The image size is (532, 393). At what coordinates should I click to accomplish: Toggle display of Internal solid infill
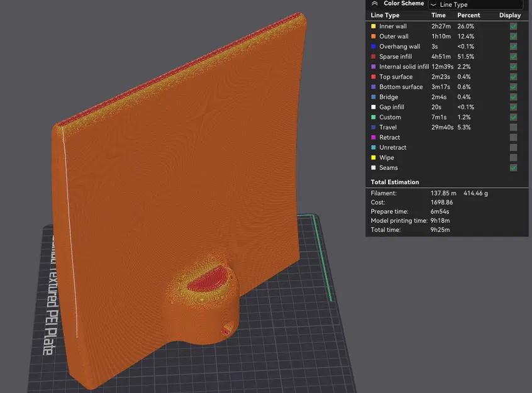(513, 67)
